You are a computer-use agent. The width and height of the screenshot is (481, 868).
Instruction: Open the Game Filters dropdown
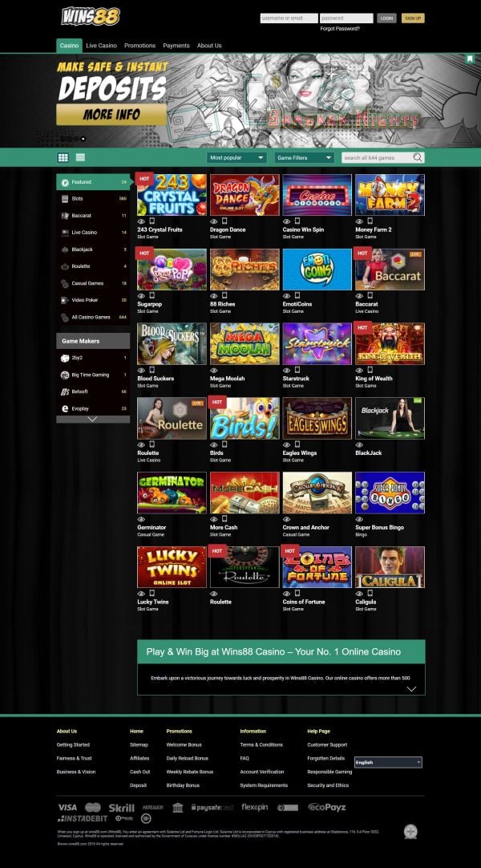[305, 158]
